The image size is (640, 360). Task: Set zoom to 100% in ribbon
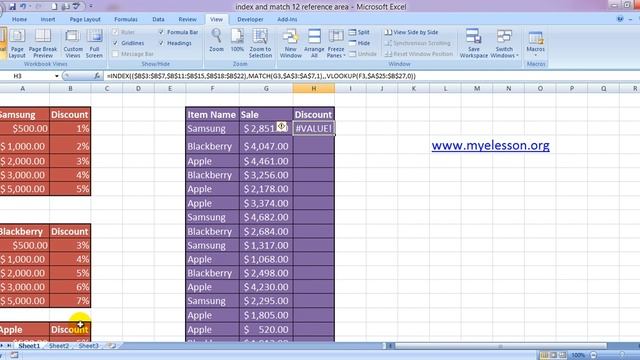coord(237,41)
